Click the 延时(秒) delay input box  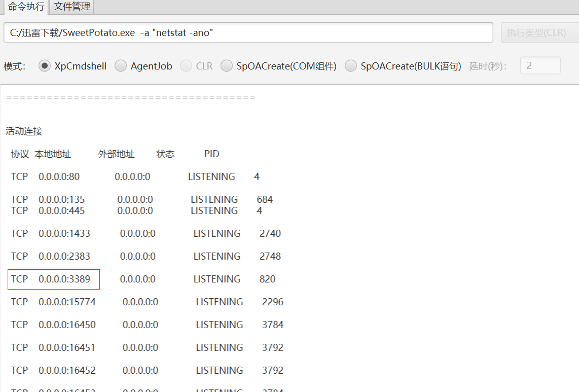pyautogui.click(x=540, y=65)
